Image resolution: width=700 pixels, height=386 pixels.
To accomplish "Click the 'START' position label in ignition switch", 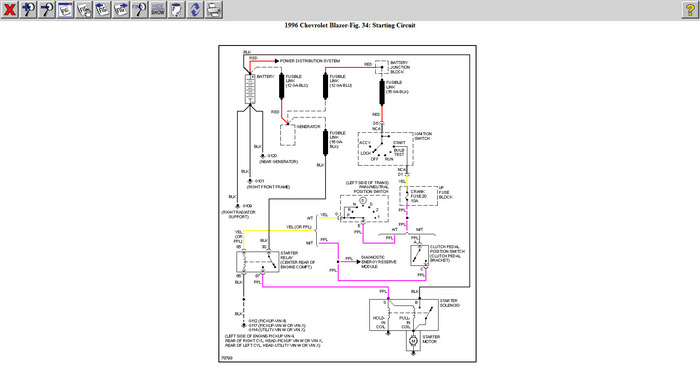I will click(x=399, y=143).
